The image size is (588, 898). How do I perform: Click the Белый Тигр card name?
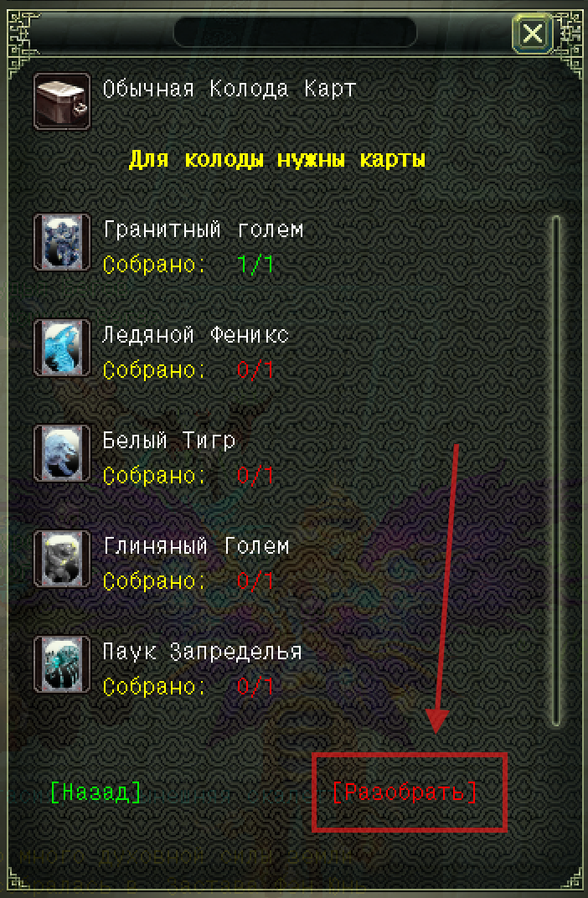click(169, 441)
